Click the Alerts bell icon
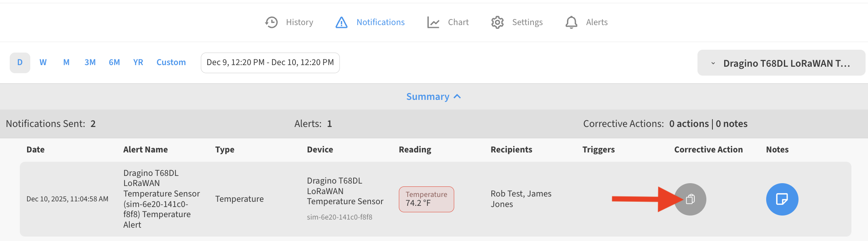This screenshot has height=241, width=868. [571, 22]
